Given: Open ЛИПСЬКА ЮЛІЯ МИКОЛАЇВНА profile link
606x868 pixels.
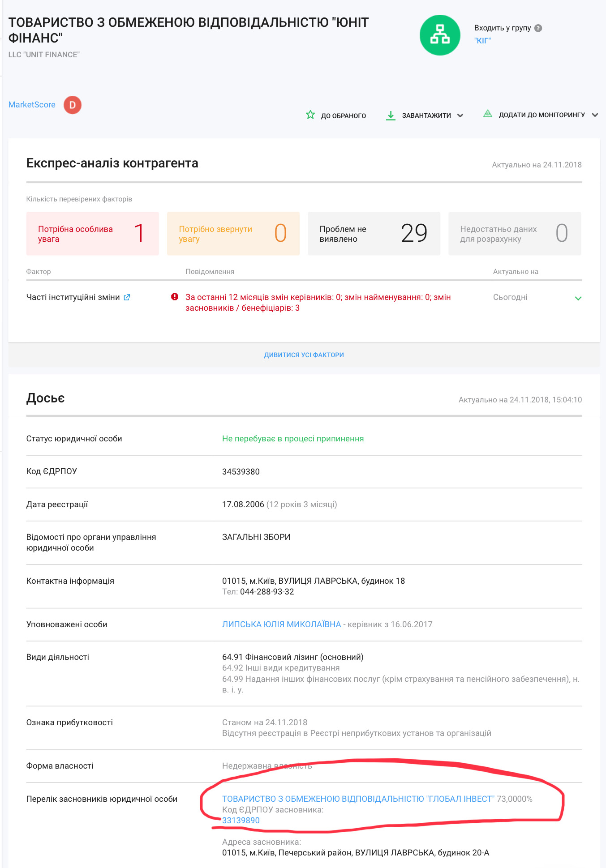Looking at the screenshot, I should click(x=281, y=624).
